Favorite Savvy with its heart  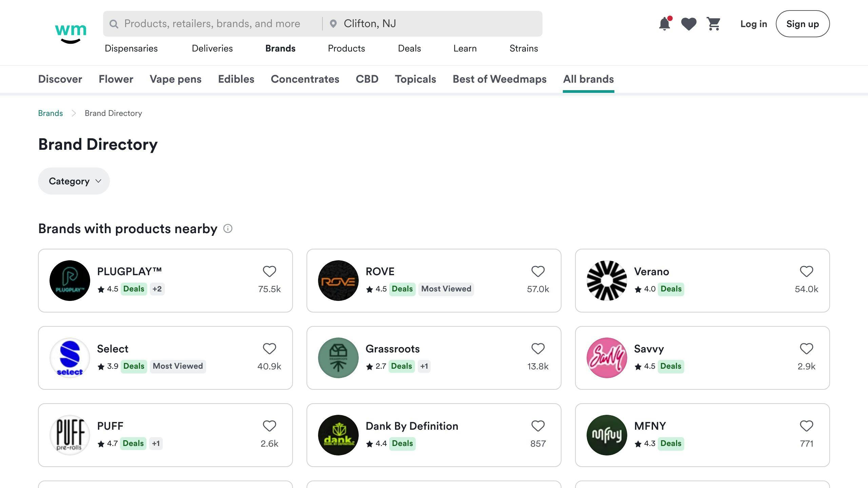pyautogui.click(x=807, y=349)
